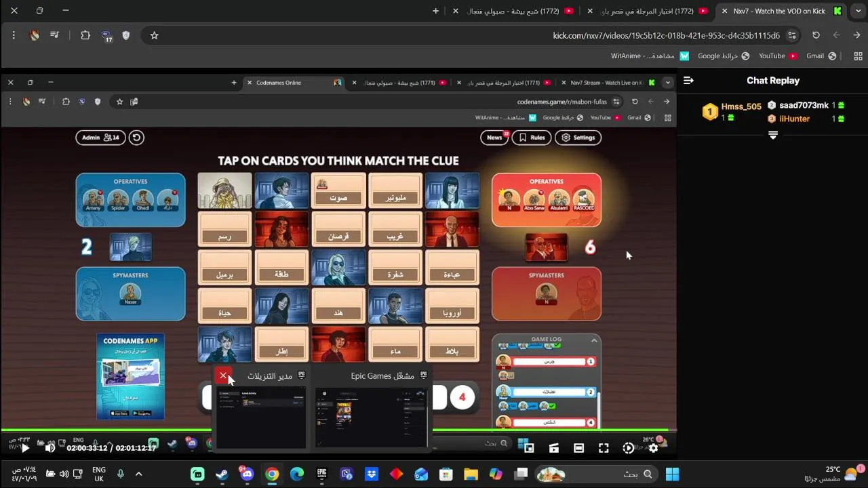Open the Google Maps bookmark
Image resolution: width=868 pixels, height=488 pixels.
point(724,56)
